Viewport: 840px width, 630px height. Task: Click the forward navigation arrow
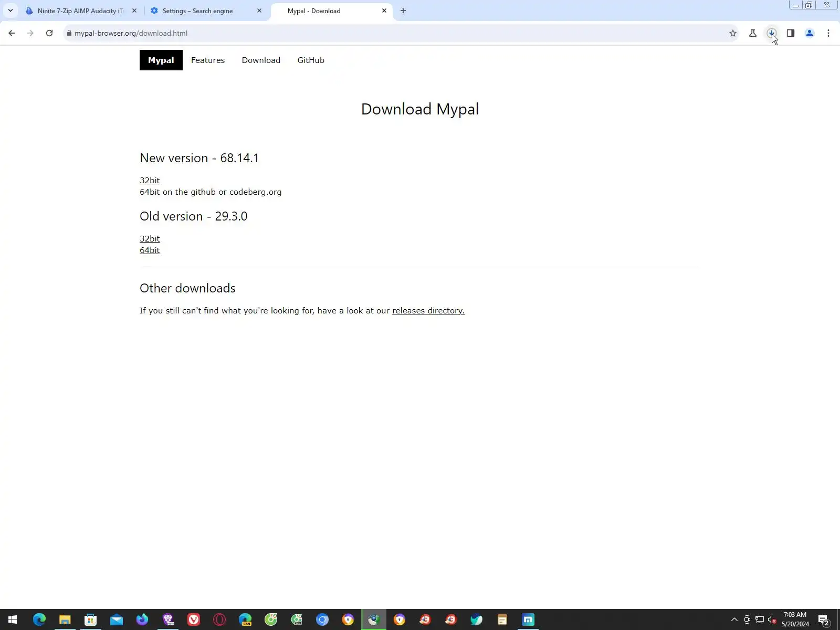tap(30, 33)
